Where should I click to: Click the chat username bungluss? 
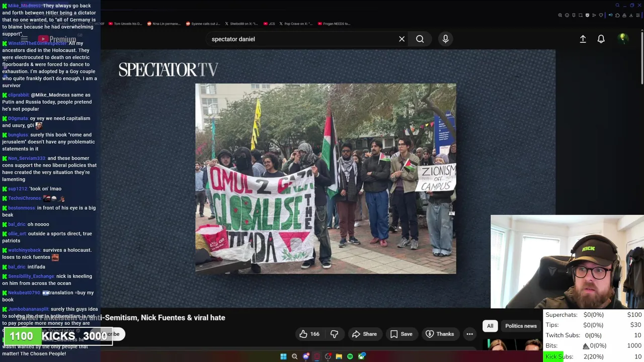18,135
